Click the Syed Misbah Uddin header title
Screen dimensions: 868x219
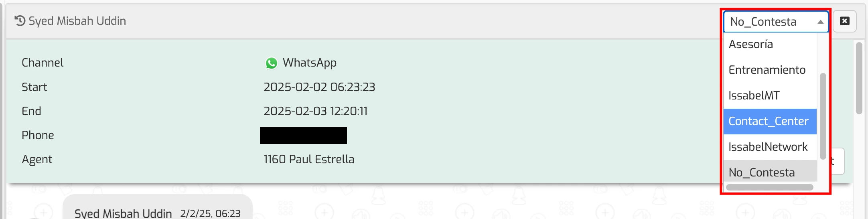pos(77,21)
